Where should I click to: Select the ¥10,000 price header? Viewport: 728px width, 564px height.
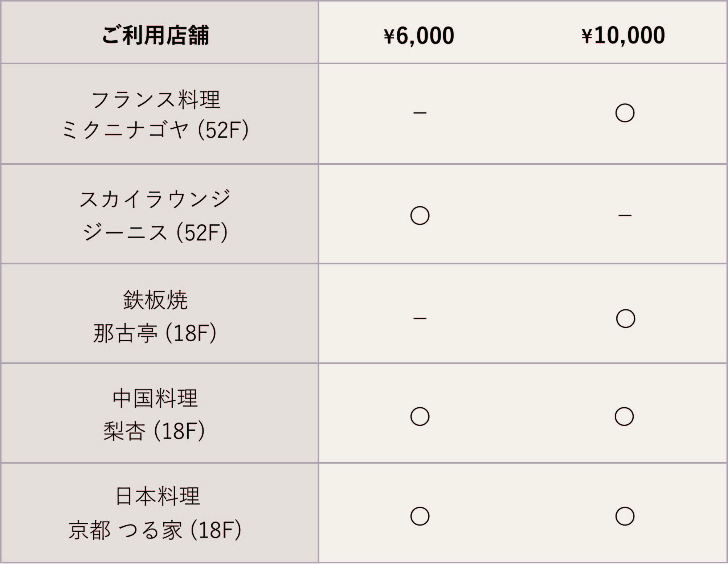(x=623, y=36)
